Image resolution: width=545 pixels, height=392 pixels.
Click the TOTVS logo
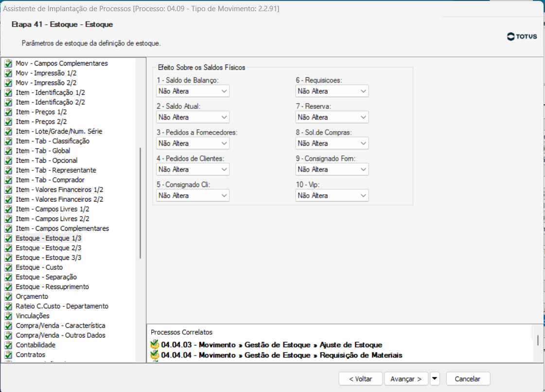tap(522, 36)
